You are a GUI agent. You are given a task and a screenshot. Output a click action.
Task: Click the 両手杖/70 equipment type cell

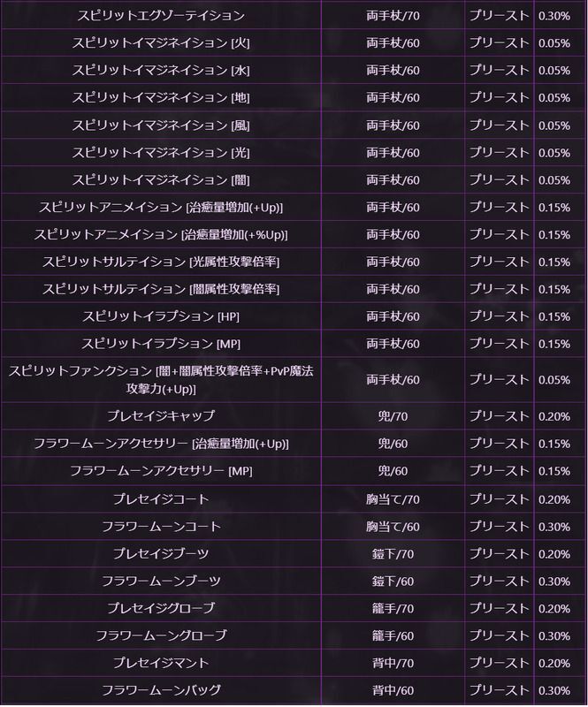[x=393, y=16]
